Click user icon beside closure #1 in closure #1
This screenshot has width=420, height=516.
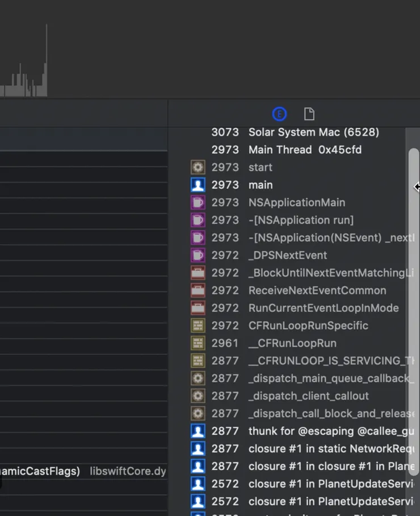point(198,466)
